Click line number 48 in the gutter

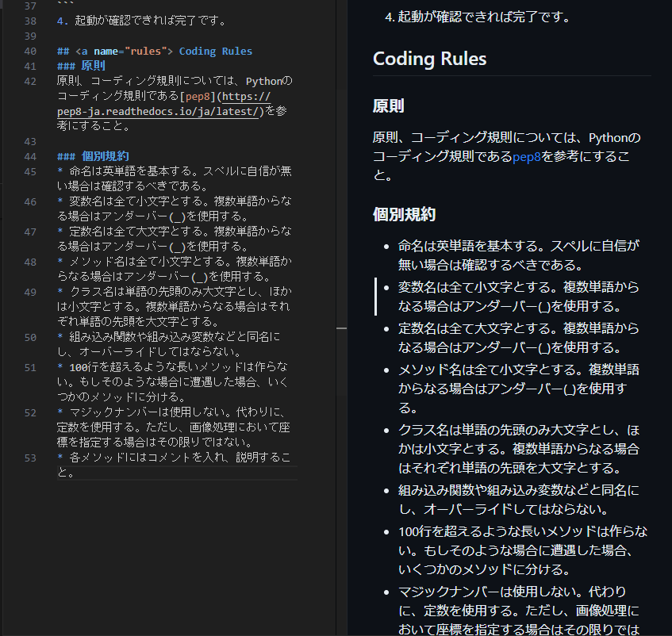[30, 262]
